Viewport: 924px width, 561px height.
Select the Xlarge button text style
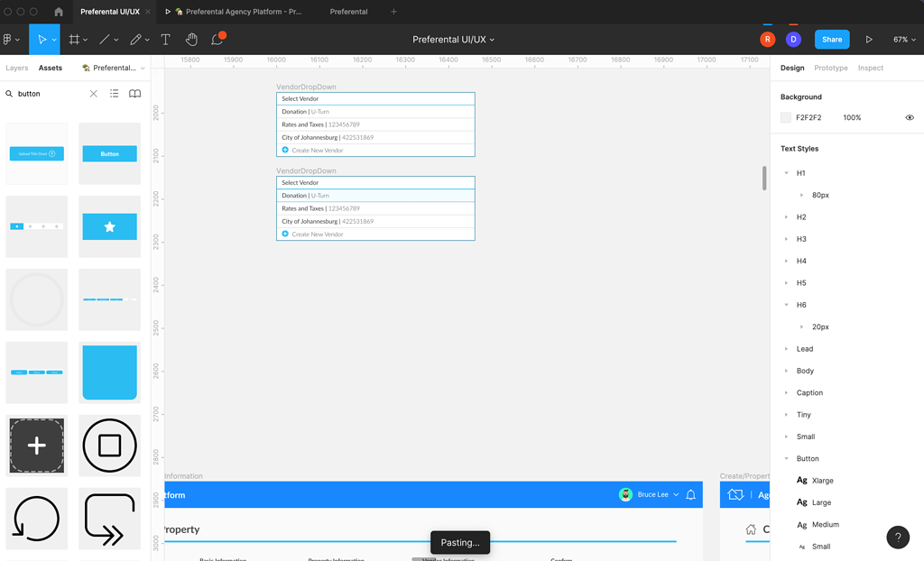(823, 481)
